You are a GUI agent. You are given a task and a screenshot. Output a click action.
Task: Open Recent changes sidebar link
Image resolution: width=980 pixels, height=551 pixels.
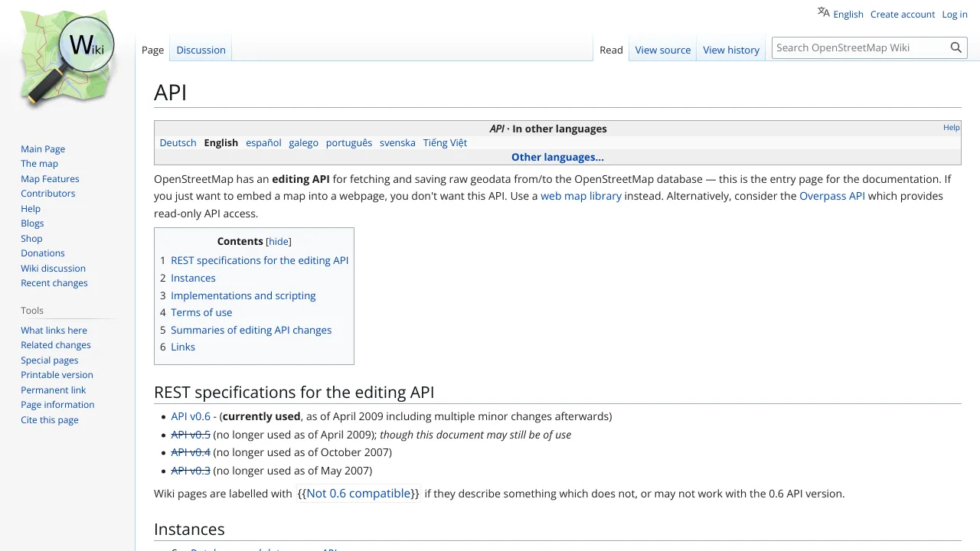point(54,283)
